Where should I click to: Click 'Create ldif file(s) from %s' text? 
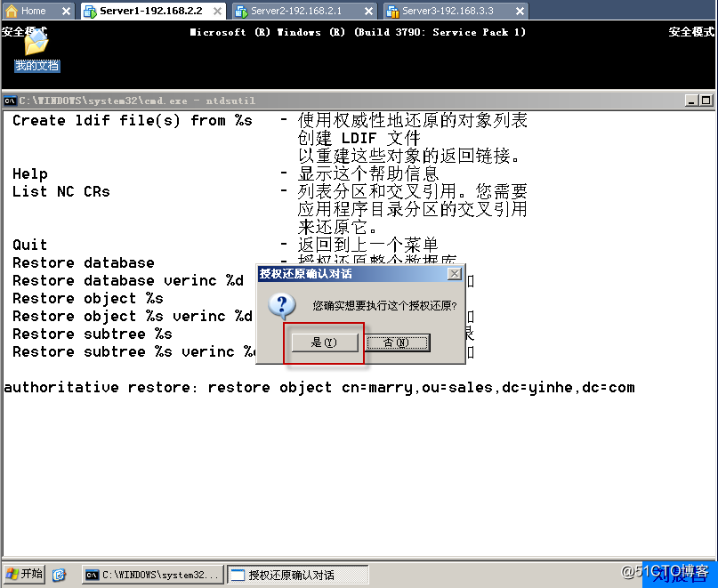pyautogui.click(x=133, y=120)
